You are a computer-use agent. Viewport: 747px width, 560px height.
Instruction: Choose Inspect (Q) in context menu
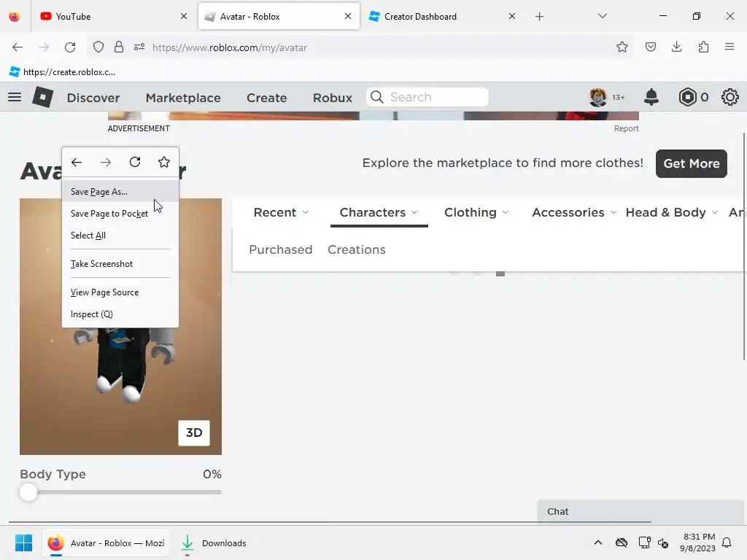[120, 314]
